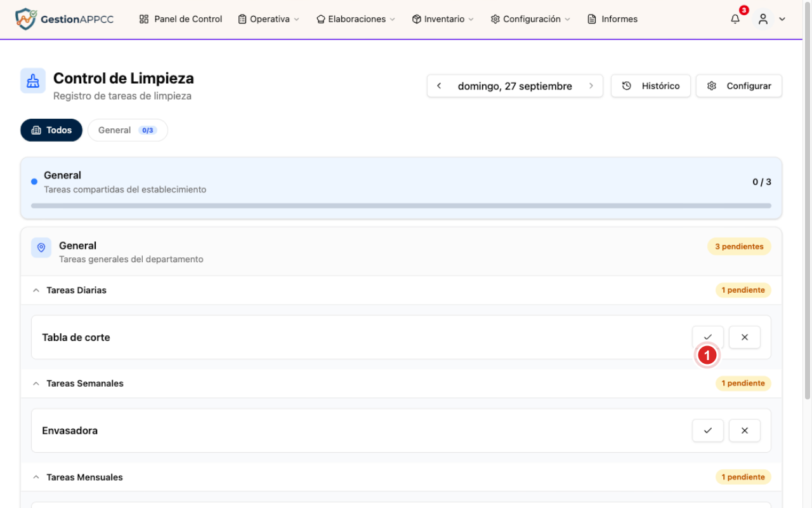Click the Control de Limpieza broom icon
The width and height of the screenshot is (812, 508).
coord(33,81)
